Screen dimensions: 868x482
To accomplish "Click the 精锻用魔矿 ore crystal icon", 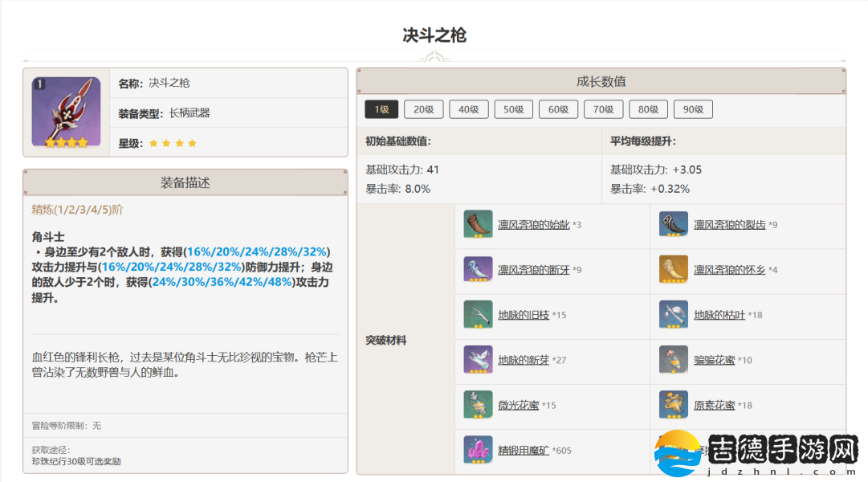I will 478,450.
